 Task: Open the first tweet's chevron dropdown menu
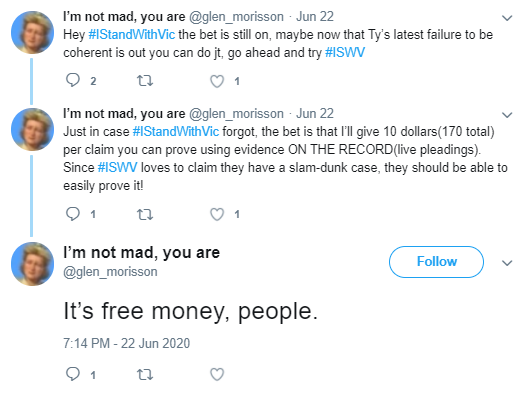[507, 18]
